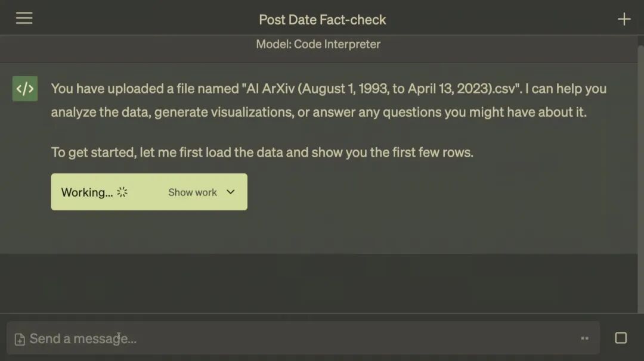Screen dimensions: 644x361
Task: Start a new chat with plus icon
Action: click(x=624, y=19)
